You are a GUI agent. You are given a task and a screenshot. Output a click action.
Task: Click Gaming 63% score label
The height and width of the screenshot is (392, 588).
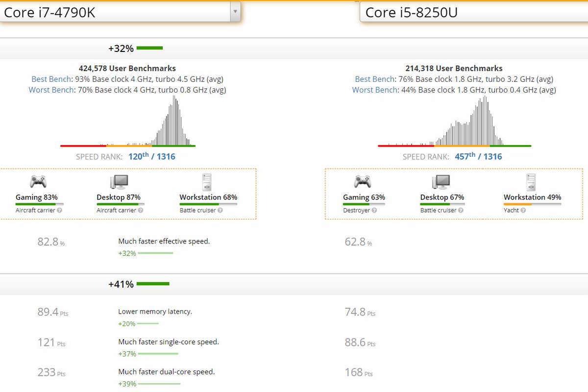coord(364,197)
